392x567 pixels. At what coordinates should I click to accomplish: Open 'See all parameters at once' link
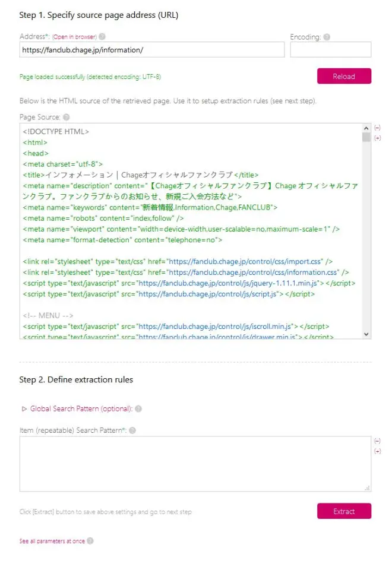pyautogui.click(x=52, y=541)
